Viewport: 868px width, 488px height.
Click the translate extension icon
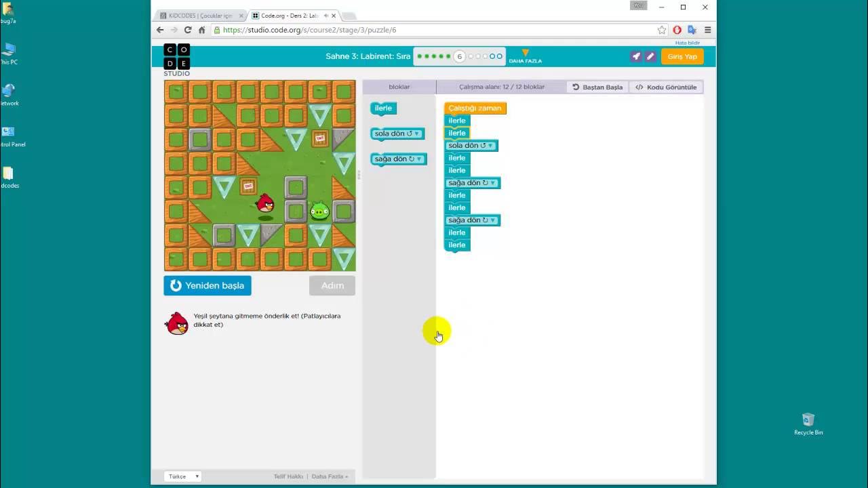pyautogui.click(x=692, y=30)
